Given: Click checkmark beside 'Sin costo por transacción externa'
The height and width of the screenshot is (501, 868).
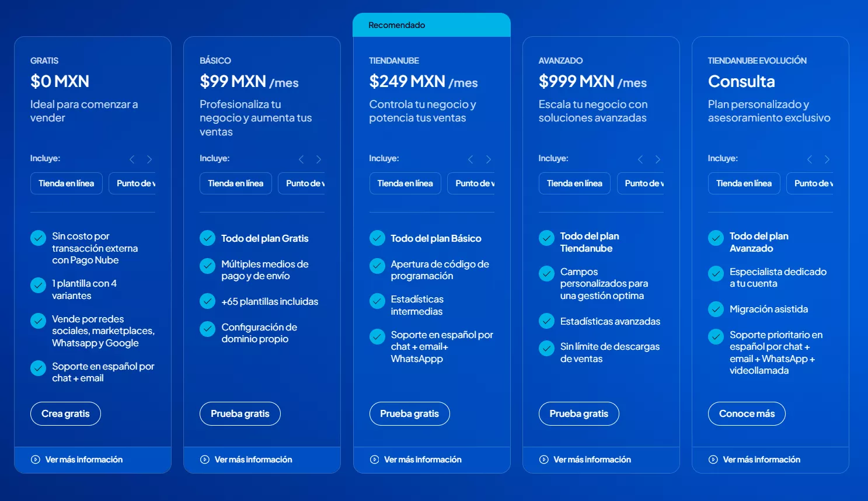Looking at the screenshot, I should point(38,238).
